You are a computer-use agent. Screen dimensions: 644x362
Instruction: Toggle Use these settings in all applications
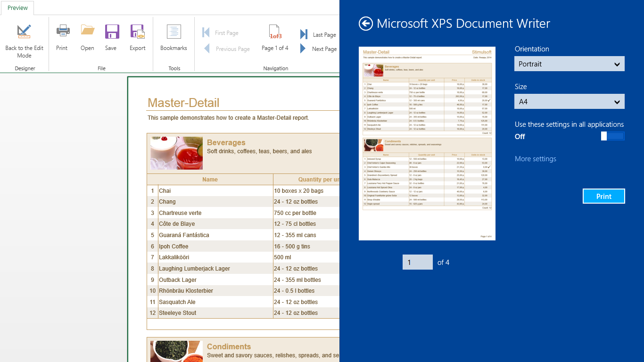612,136
